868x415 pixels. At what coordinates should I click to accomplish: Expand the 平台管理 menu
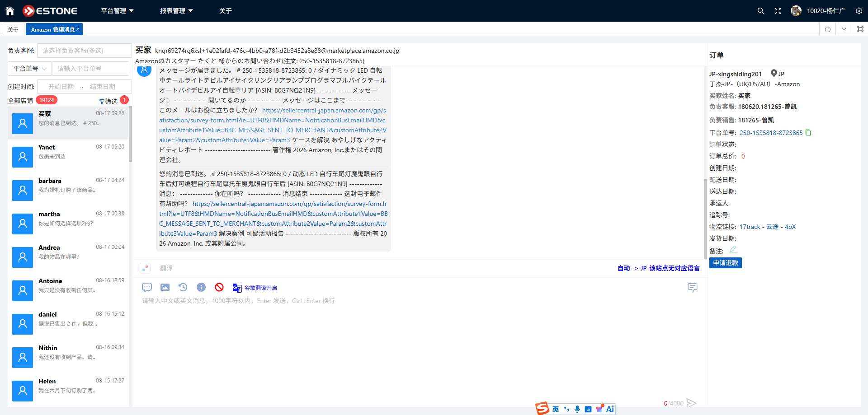(x=117, y=11)
